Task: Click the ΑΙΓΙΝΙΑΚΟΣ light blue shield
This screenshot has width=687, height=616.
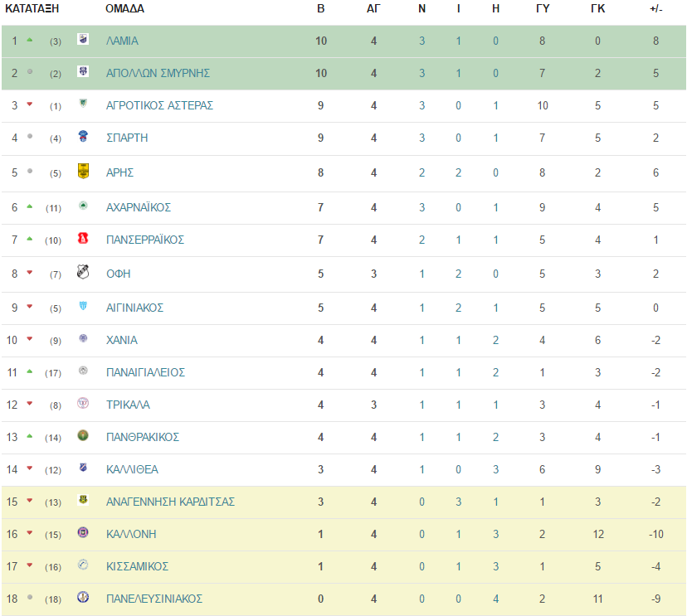Action: click(83, 306)
